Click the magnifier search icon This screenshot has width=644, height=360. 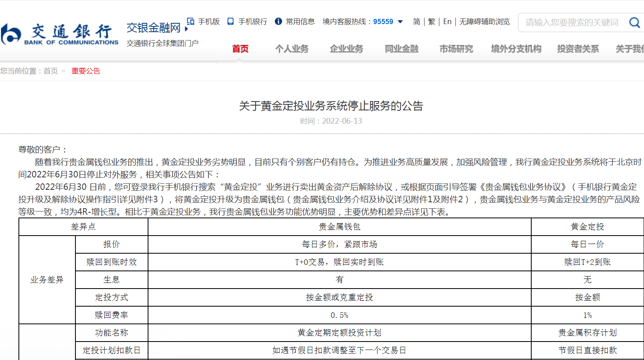pos(634,22)
